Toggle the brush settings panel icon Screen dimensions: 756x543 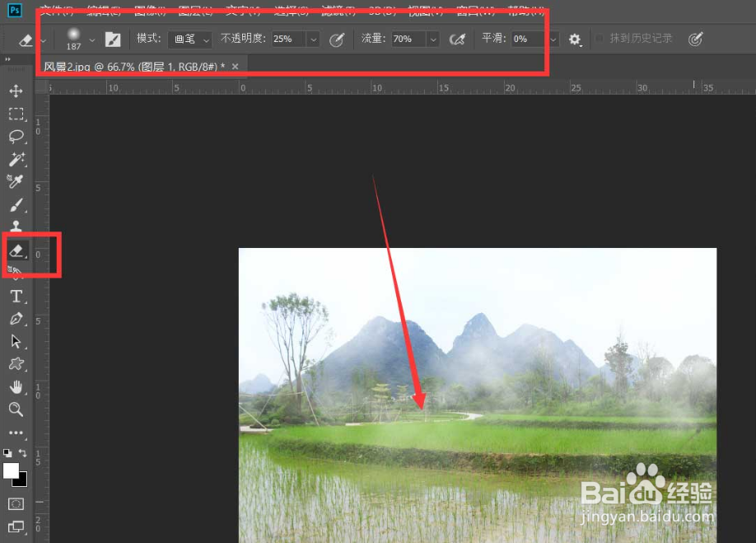[x=113, y=40]
